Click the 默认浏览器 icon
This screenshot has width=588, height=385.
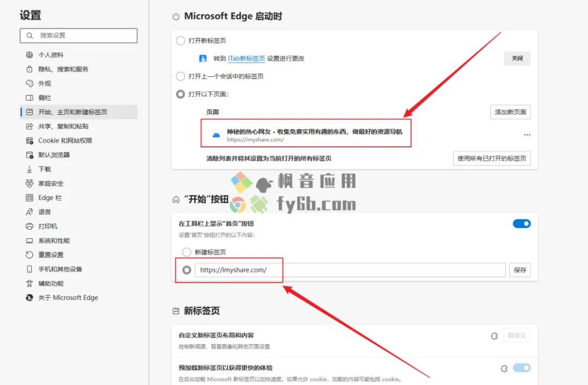click(29, 154)
